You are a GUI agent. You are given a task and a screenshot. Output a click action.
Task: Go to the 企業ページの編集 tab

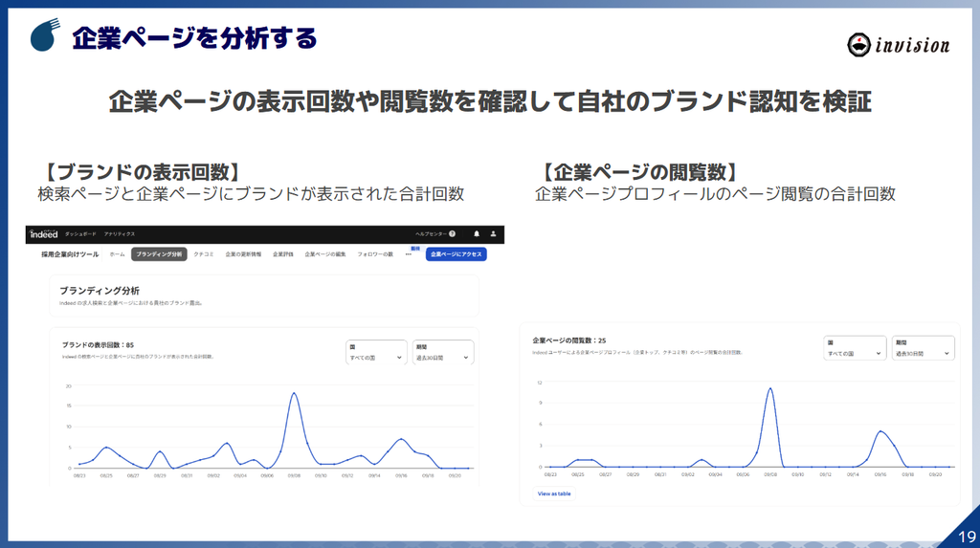pos(325,254)
